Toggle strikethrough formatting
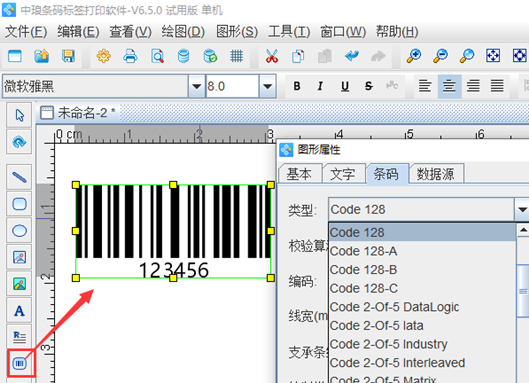The width and height of the screenshot is (529, 383). click(368, 86)
